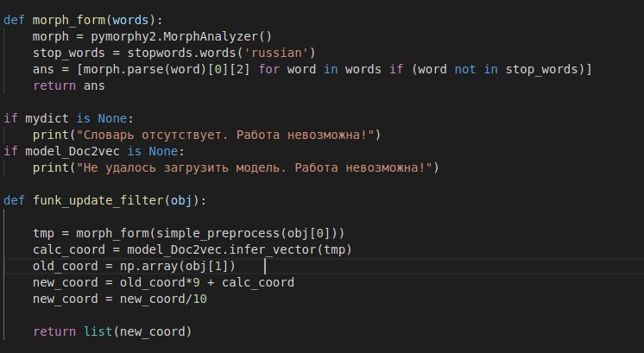The height and width of the screenshot is (353, 644).
Task: Click 'morph.parse(word)[0][2]' in the list comprehension
Action: point(167,69)
